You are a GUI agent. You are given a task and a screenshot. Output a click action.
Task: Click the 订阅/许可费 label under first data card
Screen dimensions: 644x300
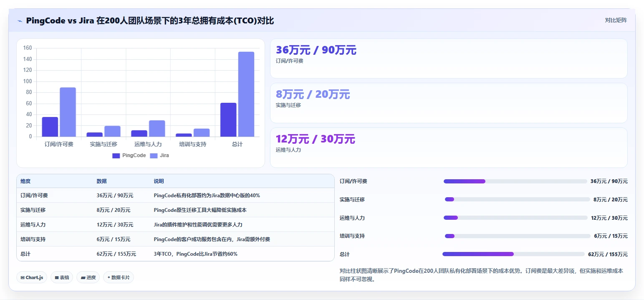(290, 61)
